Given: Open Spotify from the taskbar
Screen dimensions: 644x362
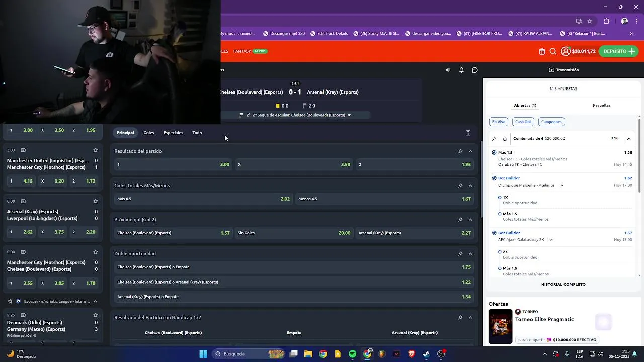Looking at the screenshot, I should [x=353, y=354].
